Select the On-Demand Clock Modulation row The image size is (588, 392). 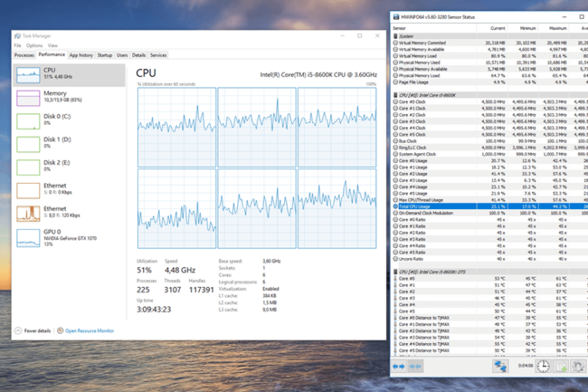489,213
